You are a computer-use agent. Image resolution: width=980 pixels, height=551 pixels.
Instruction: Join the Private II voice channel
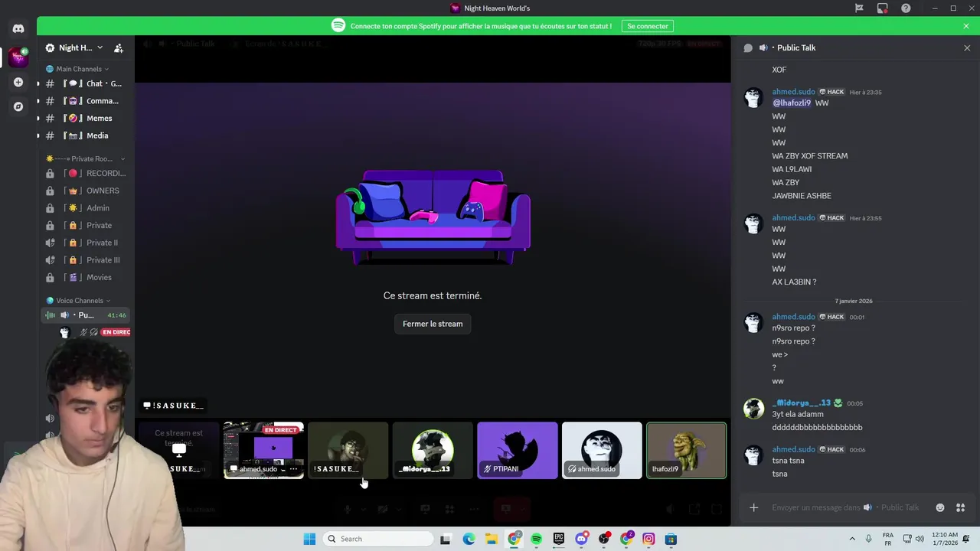click(x=85, y=243)
